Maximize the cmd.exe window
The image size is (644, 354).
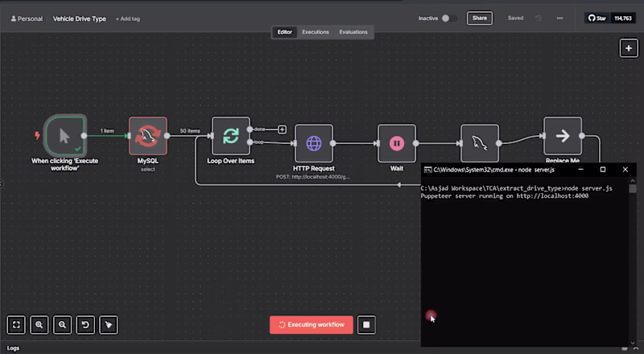tap(602, 170)
